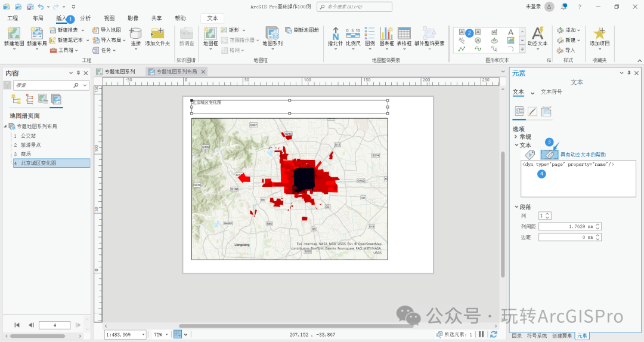Switch to 文本符号 tab in 元素 pane
644x342 pixels.
[x=551, y=92]
